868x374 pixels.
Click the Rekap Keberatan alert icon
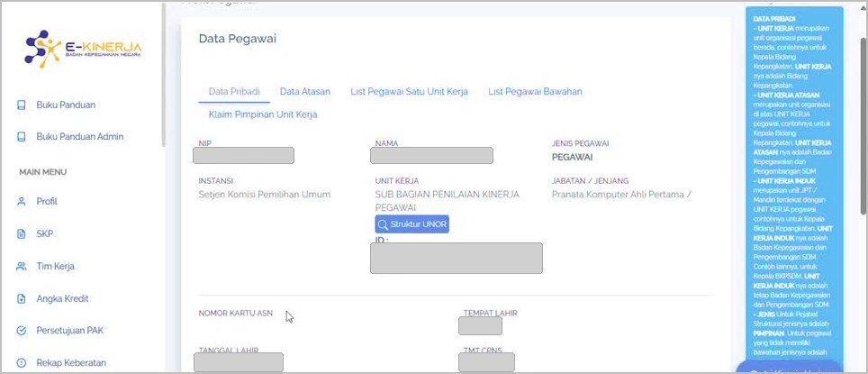[x=22, y=363]
